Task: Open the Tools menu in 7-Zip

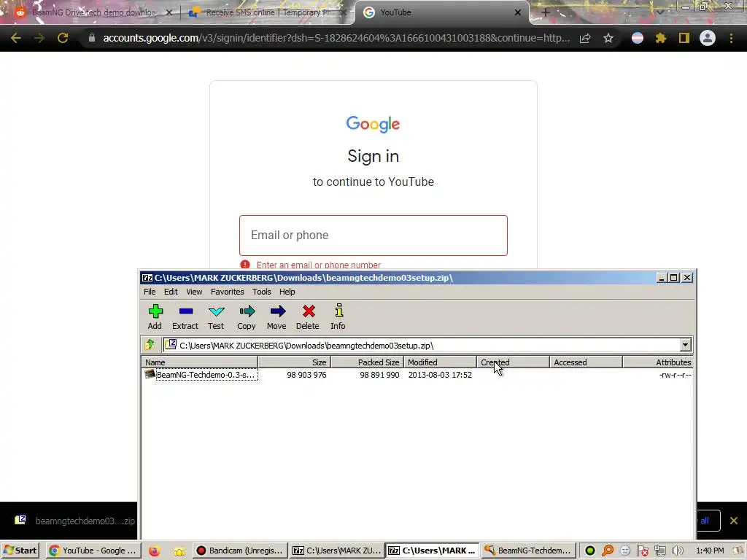Action: 262,292
